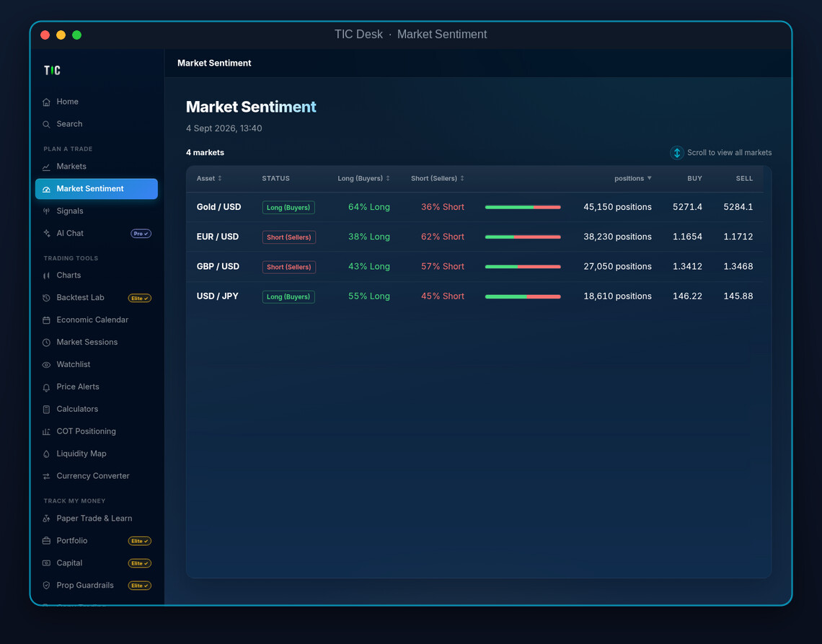Image resolution: width=822 pixels, height=644 pixels.
Task: Click Short (Sellers) badge for GBP / USD
Action: pos(289,267)
